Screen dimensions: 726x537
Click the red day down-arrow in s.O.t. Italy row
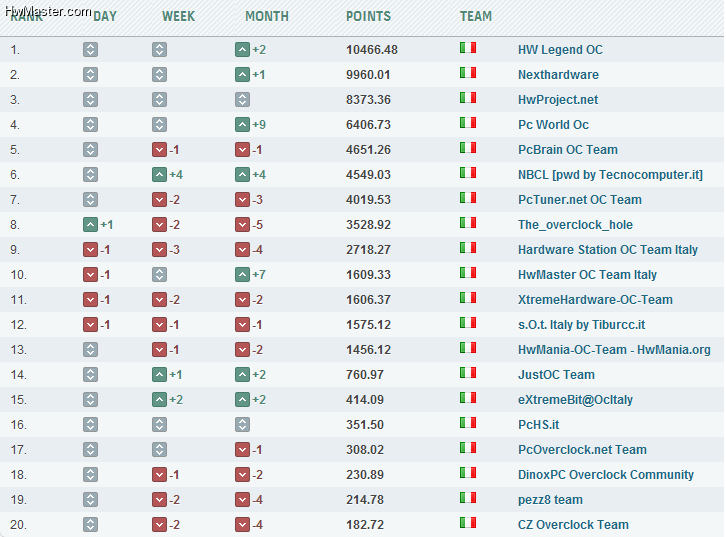pyautogui.click(x=90, y=325)
